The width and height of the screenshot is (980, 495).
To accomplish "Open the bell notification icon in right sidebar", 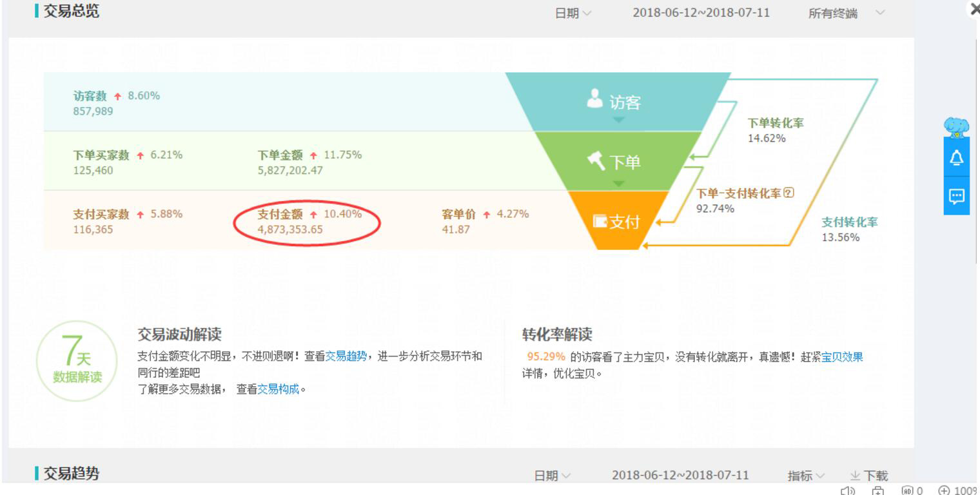I will coord(957,157).
